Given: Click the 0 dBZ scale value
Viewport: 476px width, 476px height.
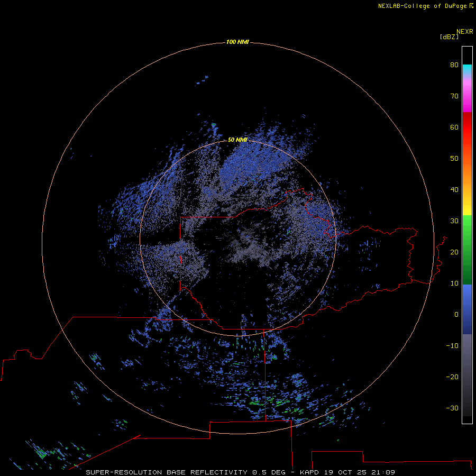Looking at the screenshot, I should click(x=456, y=315).
